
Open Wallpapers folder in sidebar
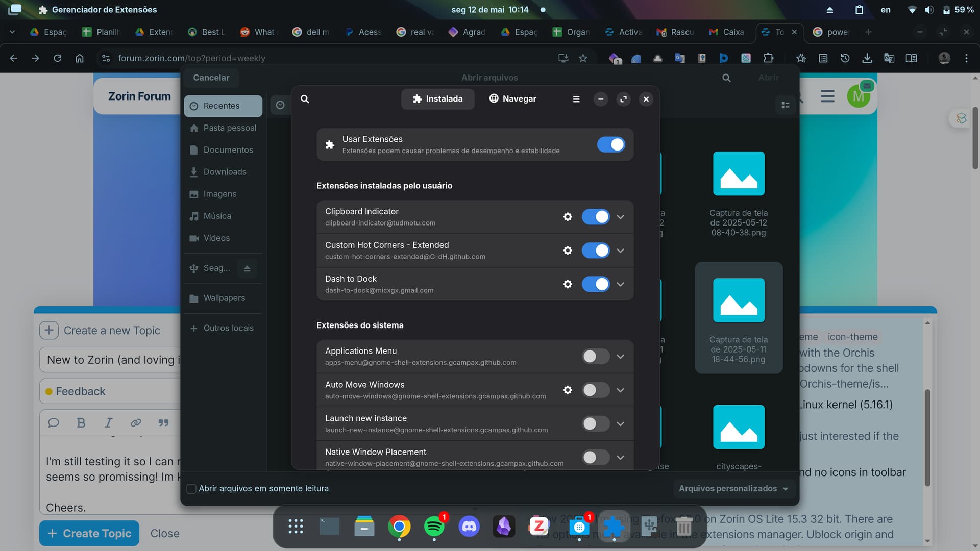point(223,298)
